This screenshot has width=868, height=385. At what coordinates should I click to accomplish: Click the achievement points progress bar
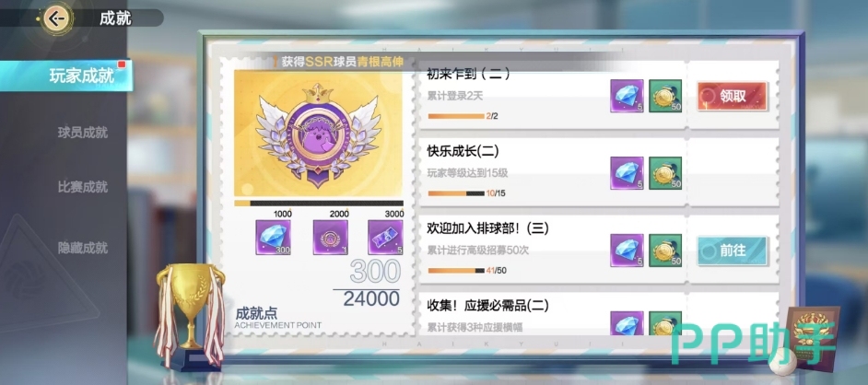point(319,204)
